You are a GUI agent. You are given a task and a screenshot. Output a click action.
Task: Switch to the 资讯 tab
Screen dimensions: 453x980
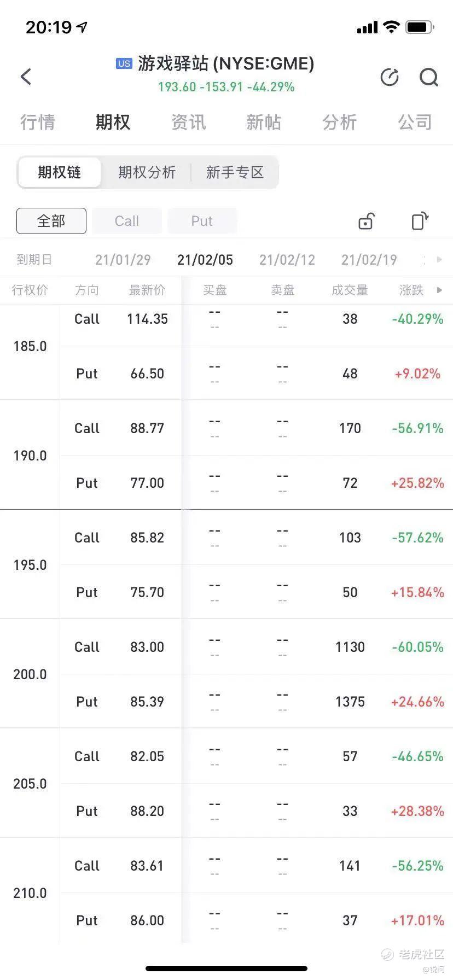(189, 122)
